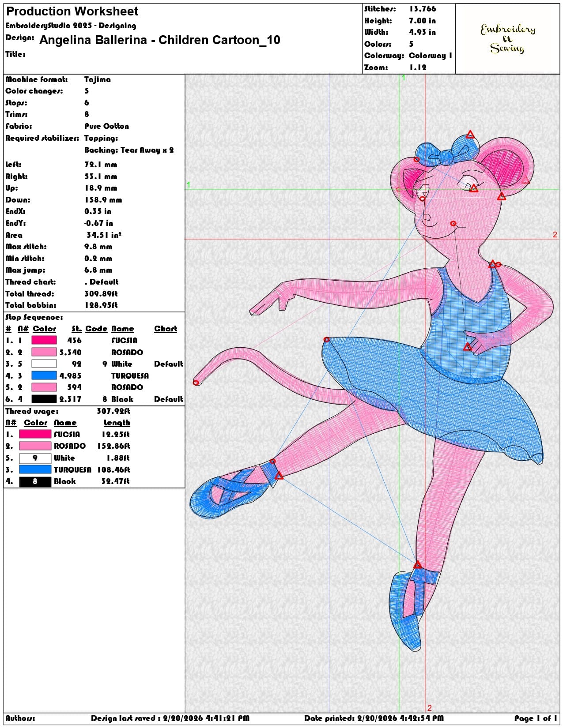Click the FUCSIA swatch in Stop Sequence row 1
This screenshot has width=563, height=728.
pyautogui.click(x=44, y=340)
